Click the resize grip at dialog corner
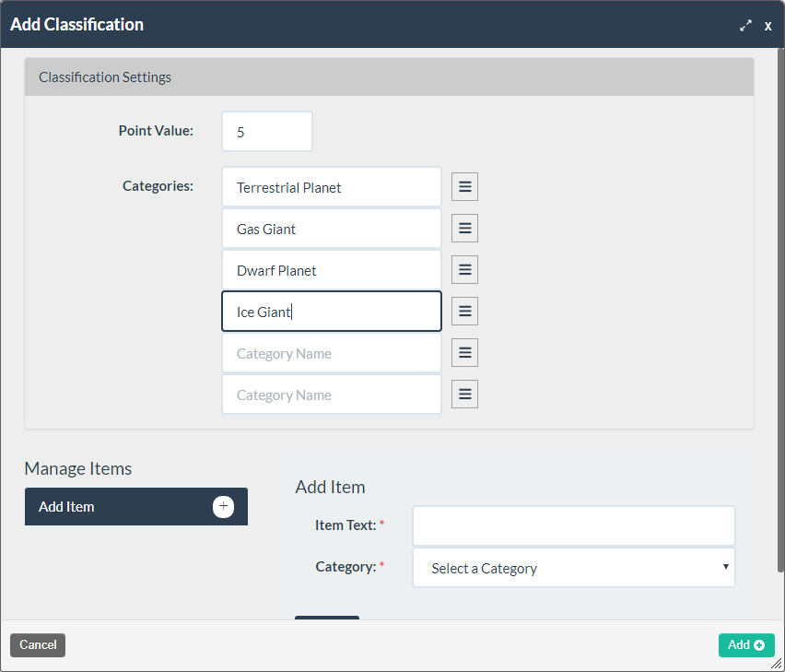Screen dimensions: 785x672 tap(777, 664)
